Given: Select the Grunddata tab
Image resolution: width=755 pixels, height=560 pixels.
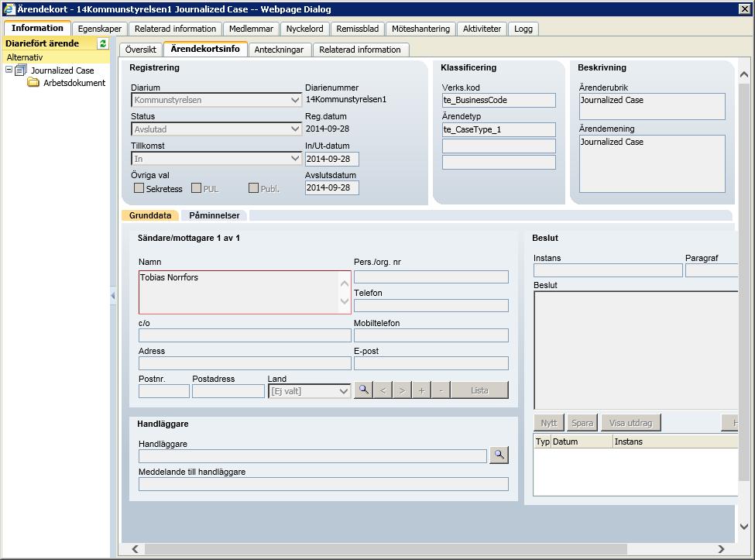Looking at the screenshot, I should 149,215.
